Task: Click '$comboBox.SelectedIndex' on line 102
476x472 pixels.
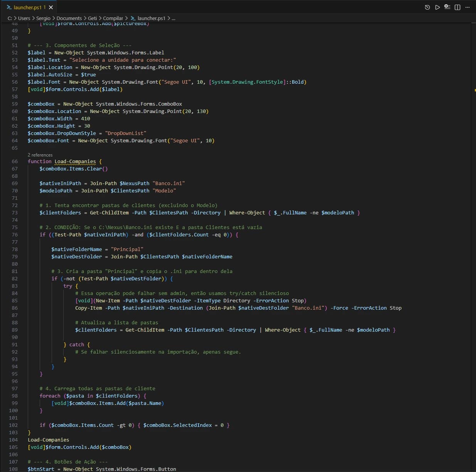Action: click(x=178, y=425)
